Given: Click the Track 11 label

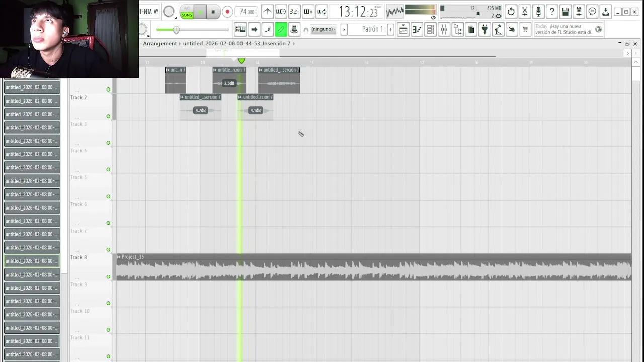Looking at the screenshot, I should 79,337.
